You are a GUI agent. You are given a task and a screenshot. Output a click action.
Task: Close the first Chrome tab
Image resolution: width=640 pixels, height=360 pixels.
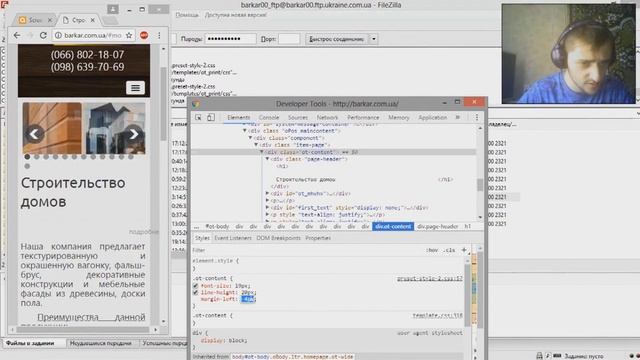(50, 20)
